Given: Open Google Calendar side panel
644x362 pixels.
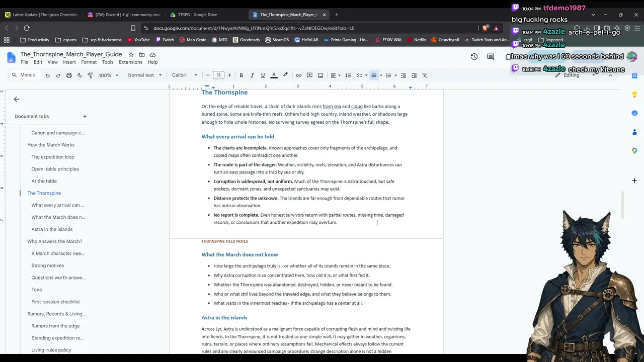Looking at the screenshot, I should [x=634, y=75].
